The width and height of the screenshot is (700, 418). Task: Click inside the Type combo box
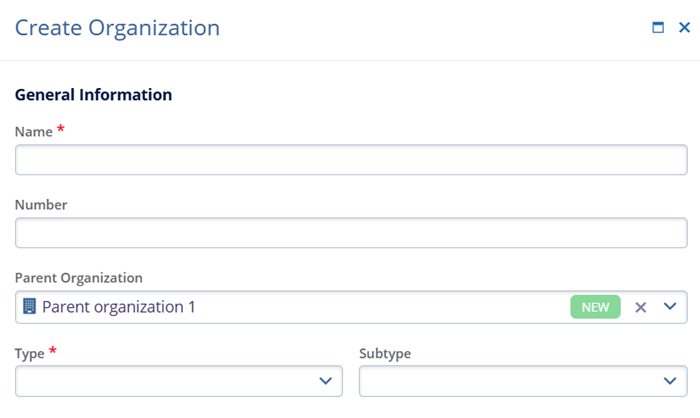click(x=165, y=381)
